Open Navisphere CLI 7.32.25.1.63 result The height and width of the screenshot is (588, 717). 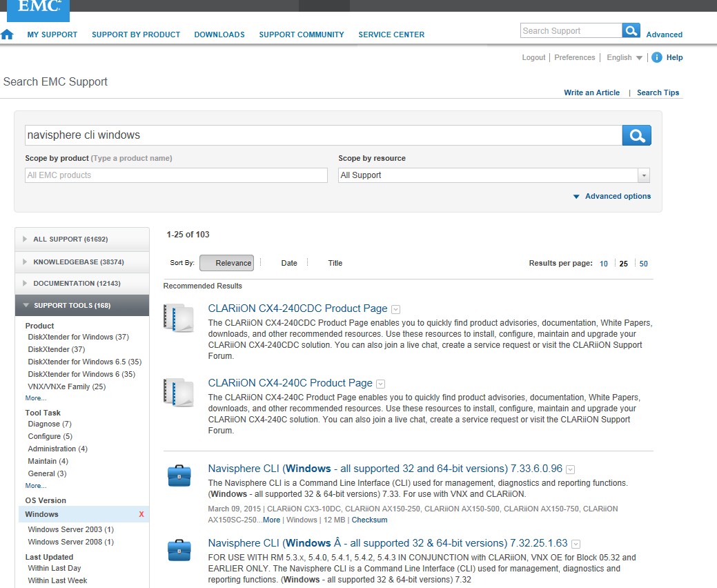tap(388, 543)
